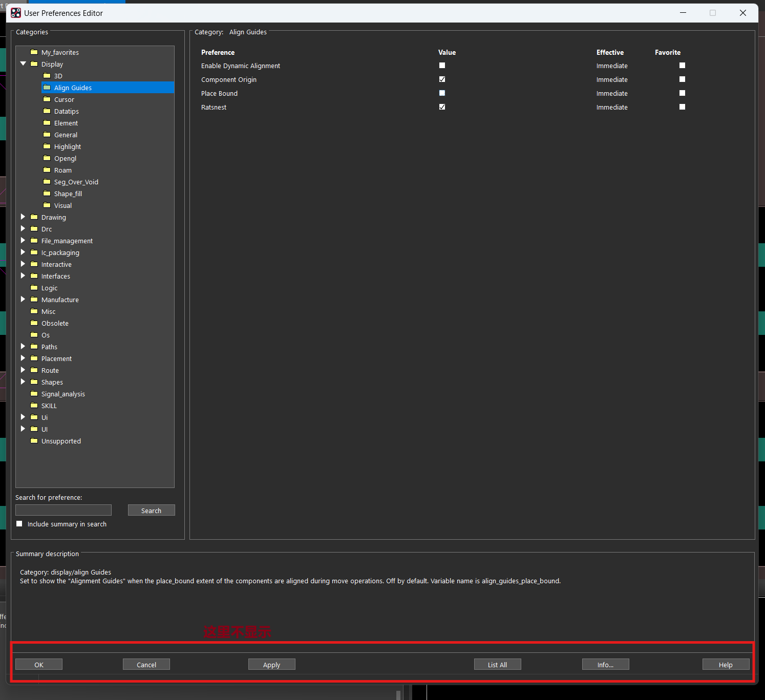This screenshot has width=765, height=700.
Task: Click the Cursor folder icon
Action: 47,99
